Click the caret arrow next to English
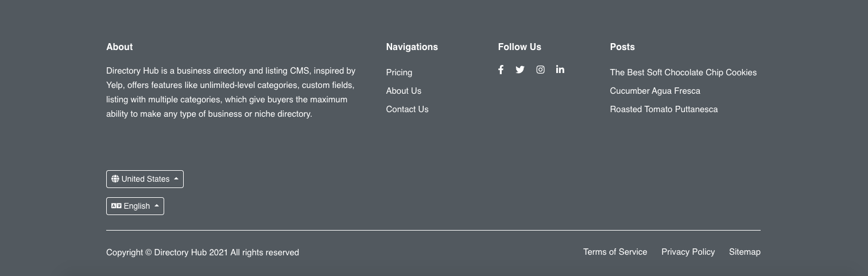This screenshot has width=868, height=276. pyautogui.click(x=157, y=206)
